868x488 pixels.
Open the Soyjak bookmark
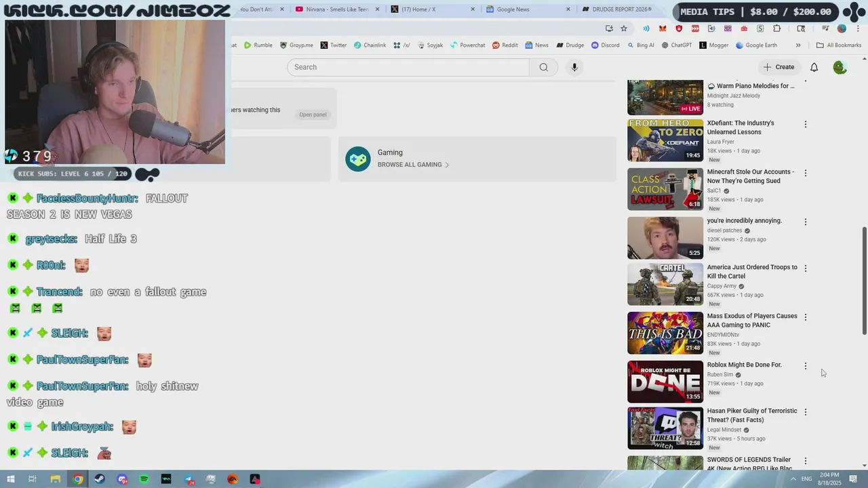(x=430, y=45)
